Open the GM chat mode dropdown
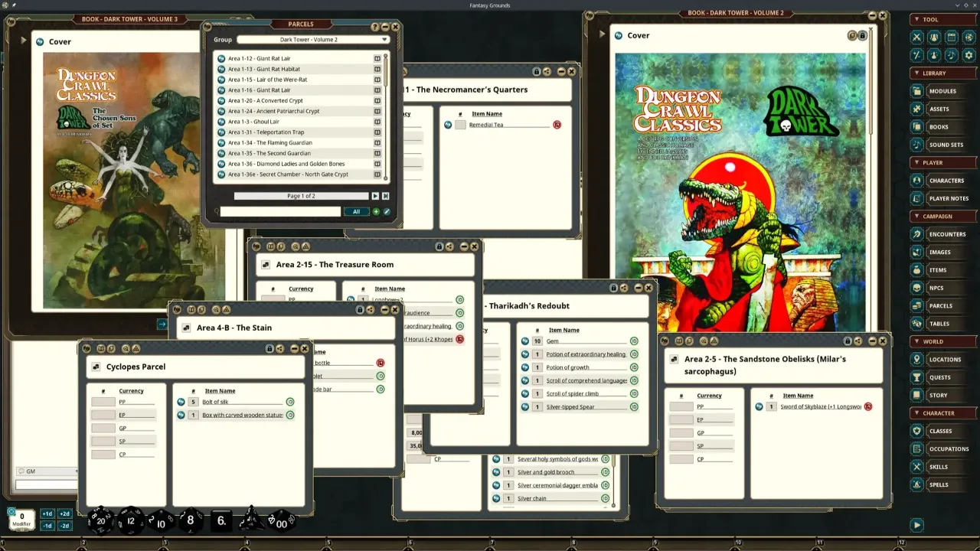Screen dimensions: 980x551 pyautogui.click(x=46, y=471)
